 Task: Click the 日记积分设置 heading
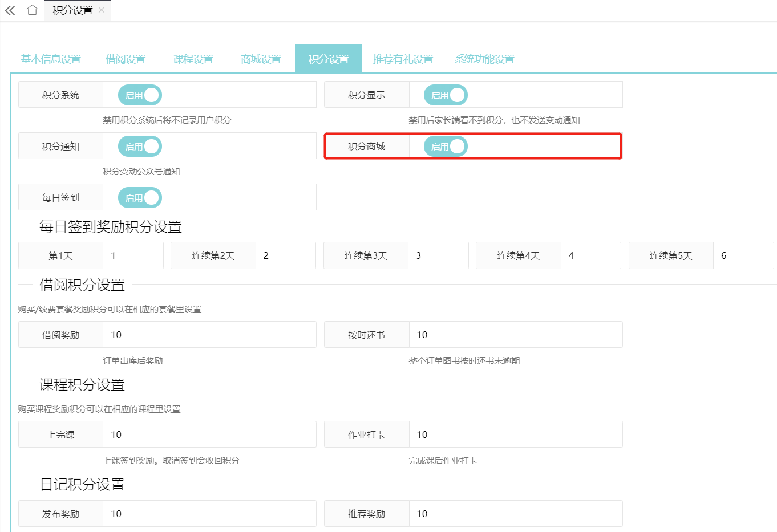82,485
